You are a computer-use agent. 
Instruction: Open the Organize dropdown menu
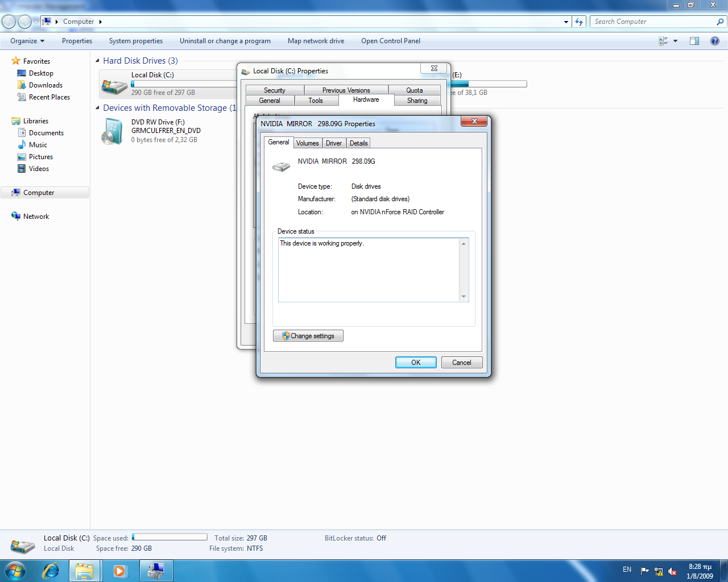click(27, 41)
